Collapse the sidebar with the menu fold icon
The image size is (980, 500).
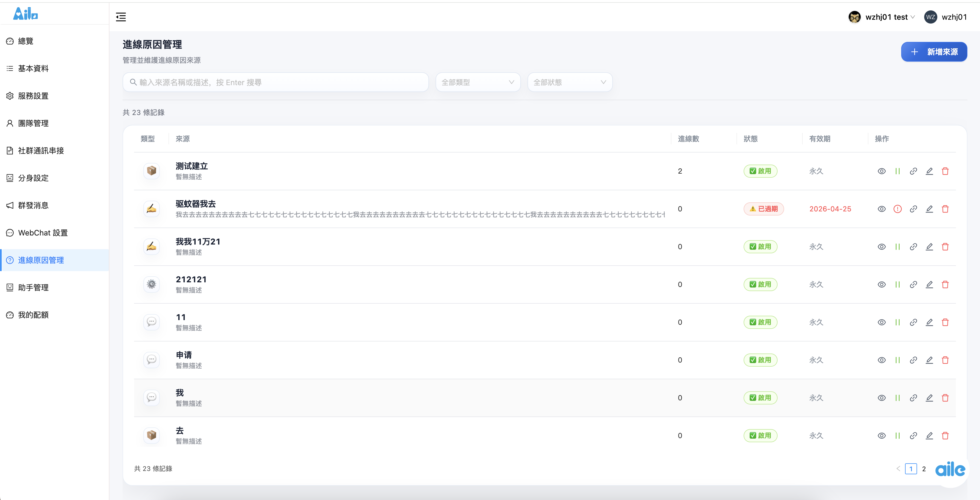click(121, 17)
